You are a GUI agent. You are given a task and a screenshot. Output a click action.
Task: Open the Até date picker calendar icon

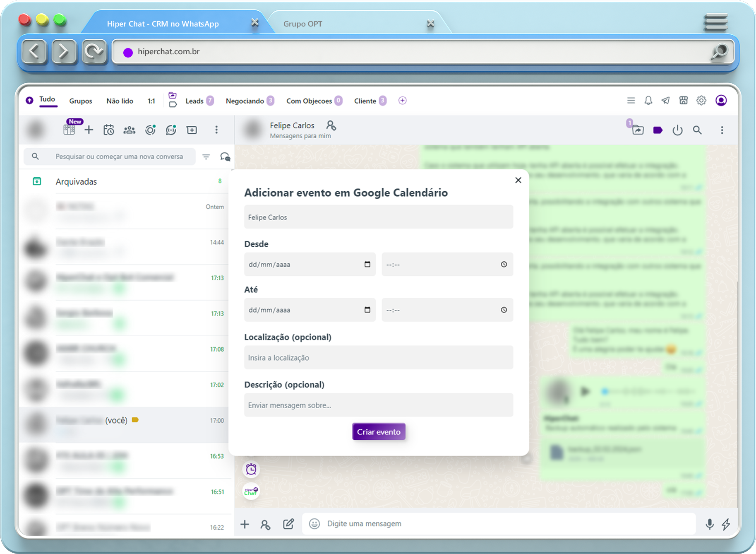pos(367,310)
